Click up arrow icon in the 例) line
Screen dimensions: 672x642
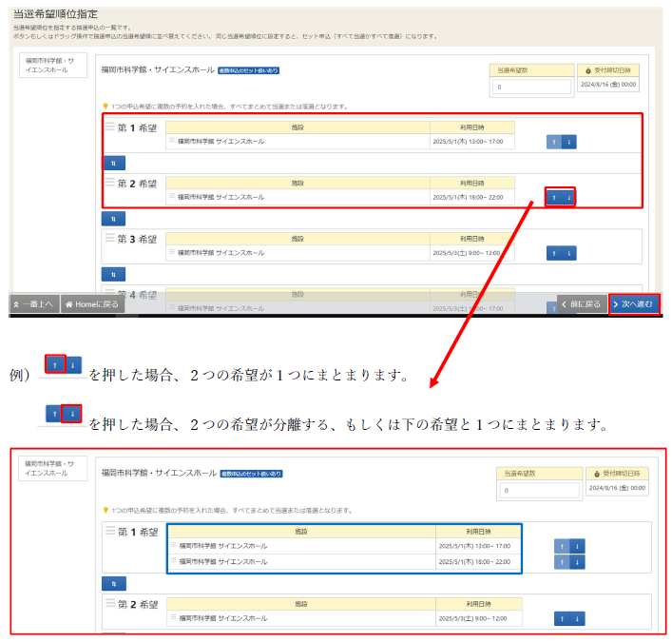coord(55,365)
